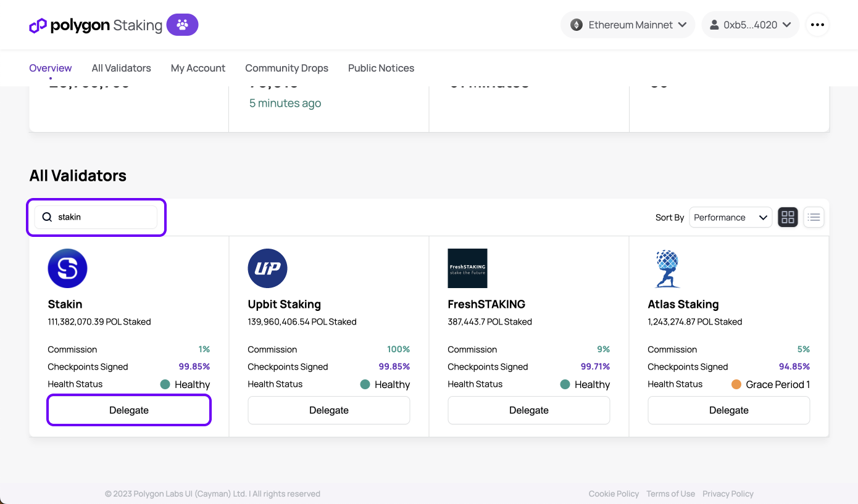Switch to list view layout

(814, 217)
